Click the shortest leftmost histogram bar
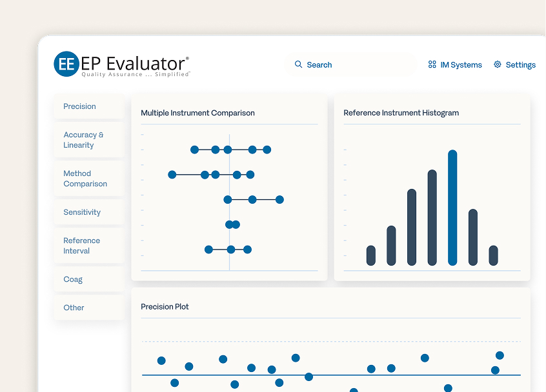 tap(371, 255)
